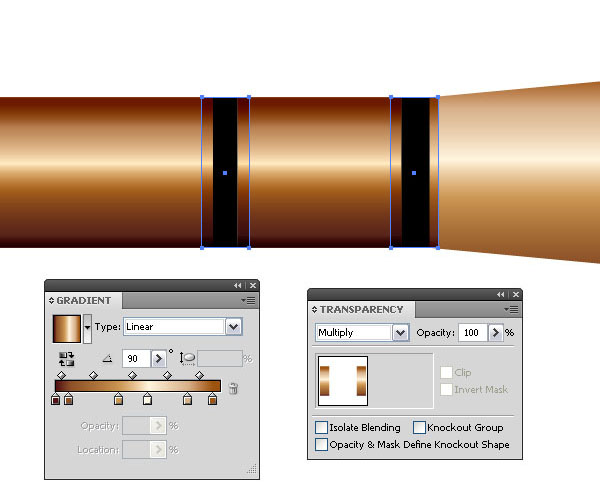Screen dimensions: 600x503
Task: Enable Opacity & Mask Define Knockout Shape
Action: tap(321, 444)
